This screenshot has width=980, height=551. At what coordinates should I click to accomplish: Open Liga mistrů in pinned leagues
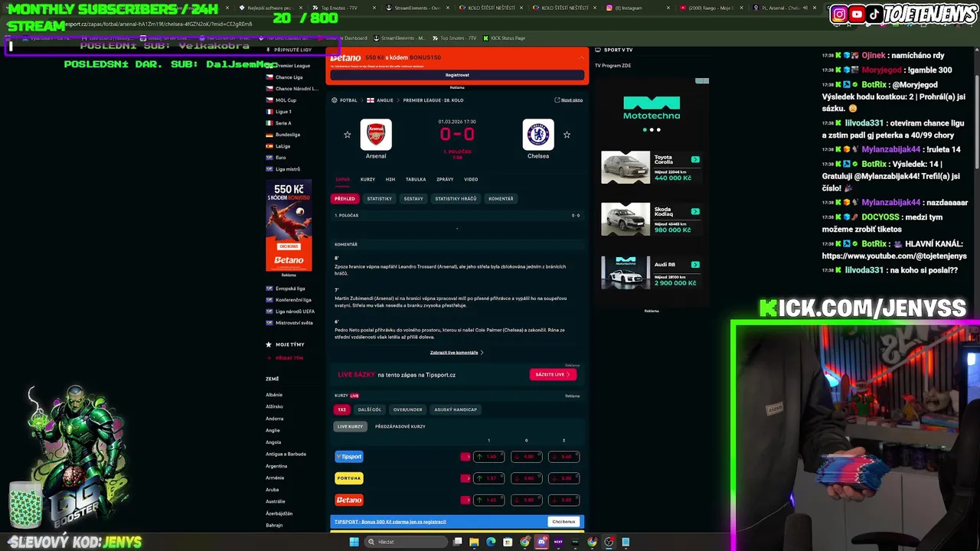coord(288,169)
